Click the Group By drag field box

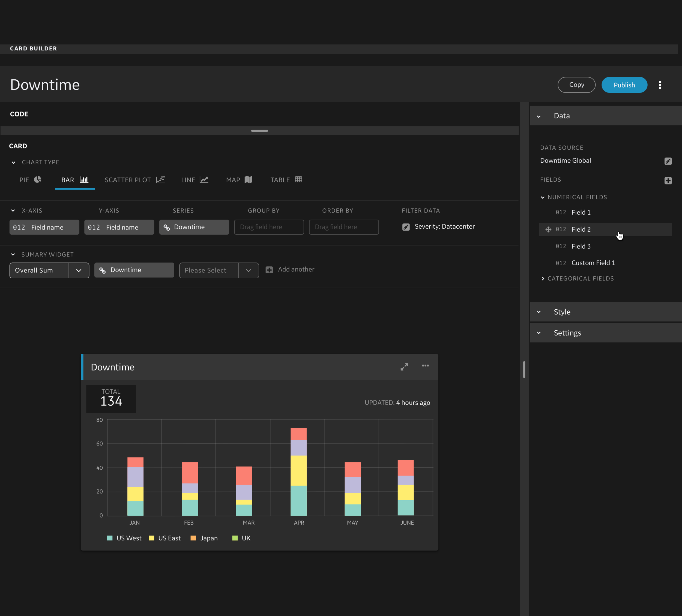tap(269, 227)
